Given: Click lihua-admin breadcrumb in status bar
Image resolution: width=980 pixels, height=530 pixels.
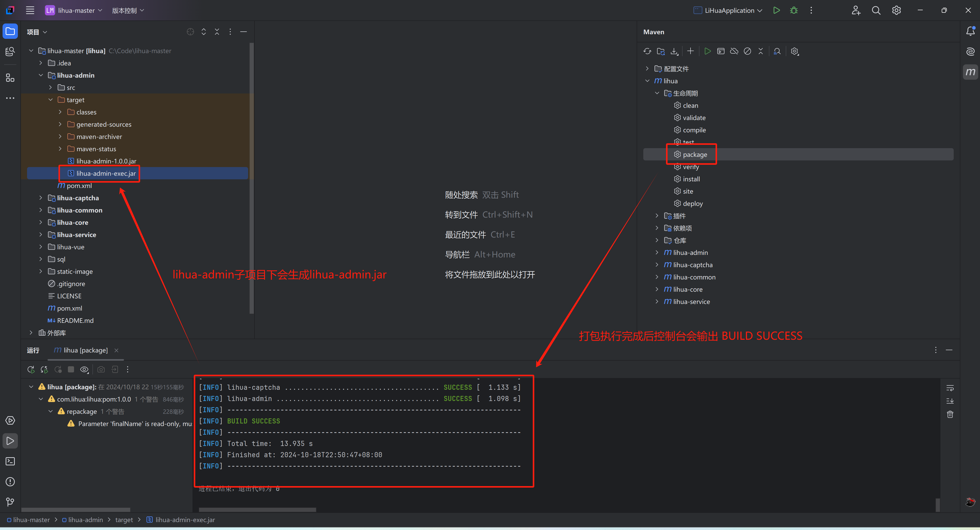Looking at the screenshot, I should (85, 520).
